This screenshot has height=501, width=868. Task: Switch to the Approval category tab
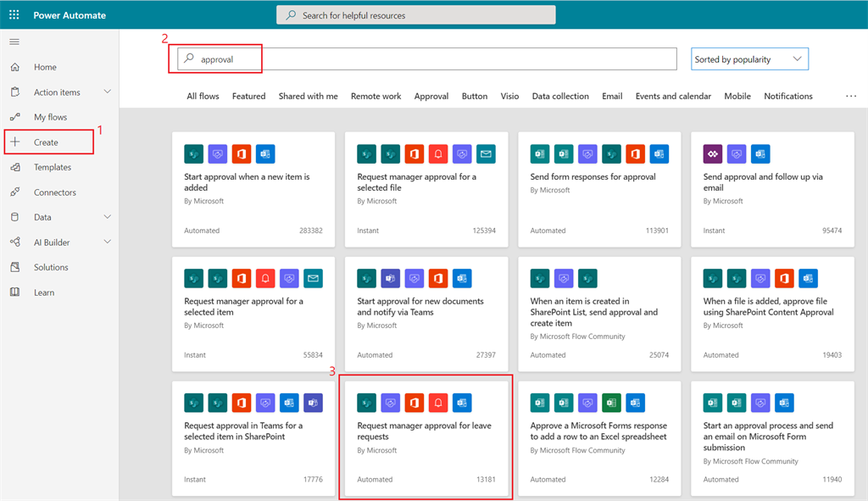tap(431, 96)
